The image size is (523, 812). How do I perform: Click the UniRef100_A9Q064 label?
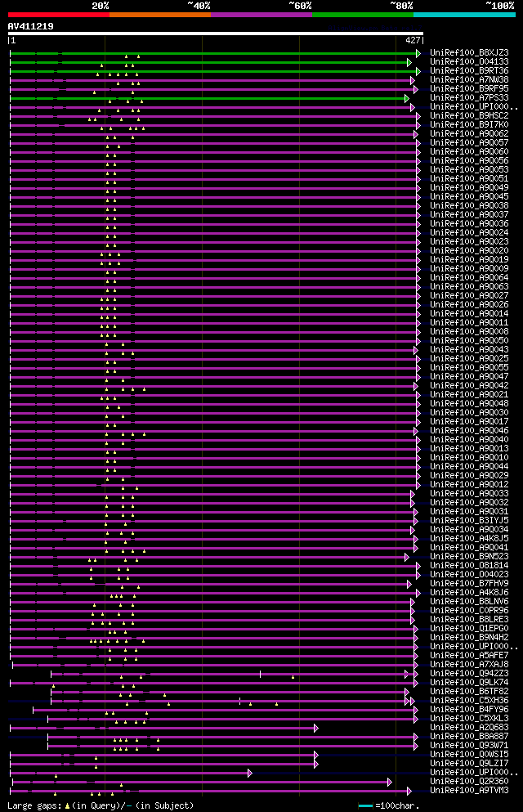(x=469, y=277)
